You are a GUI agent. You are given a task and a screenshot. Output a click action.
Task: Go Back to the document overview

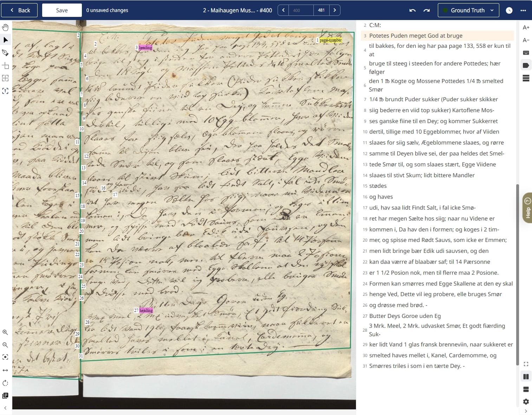click(19, 10)
